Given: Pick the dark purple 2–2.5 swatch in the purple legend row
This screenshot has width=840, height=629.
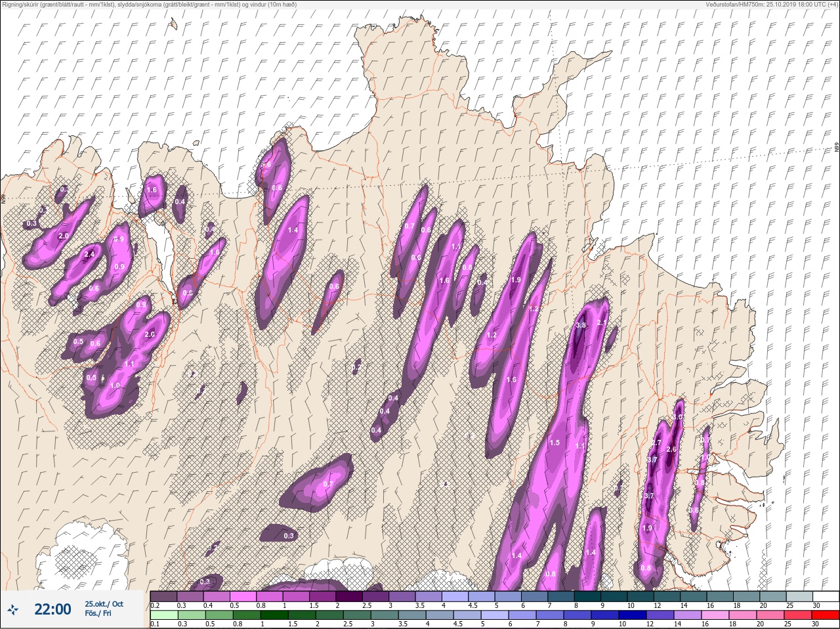Looking at the screenshot, I should (350, 596).
